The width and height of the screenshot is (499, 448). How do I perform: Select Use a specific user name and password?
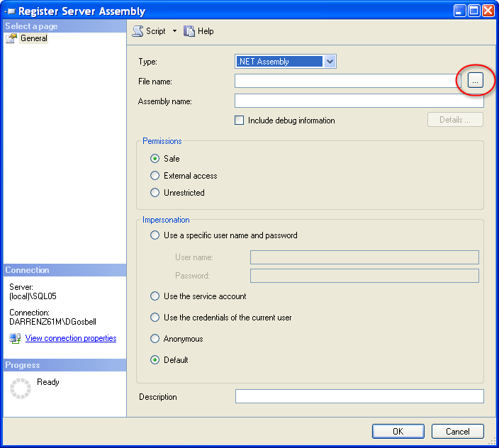pos(155,235)
